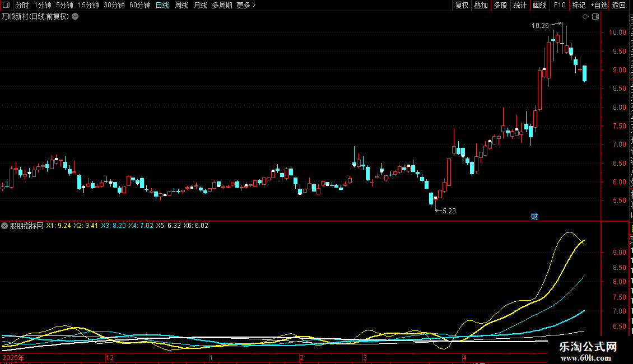Activate 画线 drawing tools
The image size is (633, 364).
click(x=539, y=5)
